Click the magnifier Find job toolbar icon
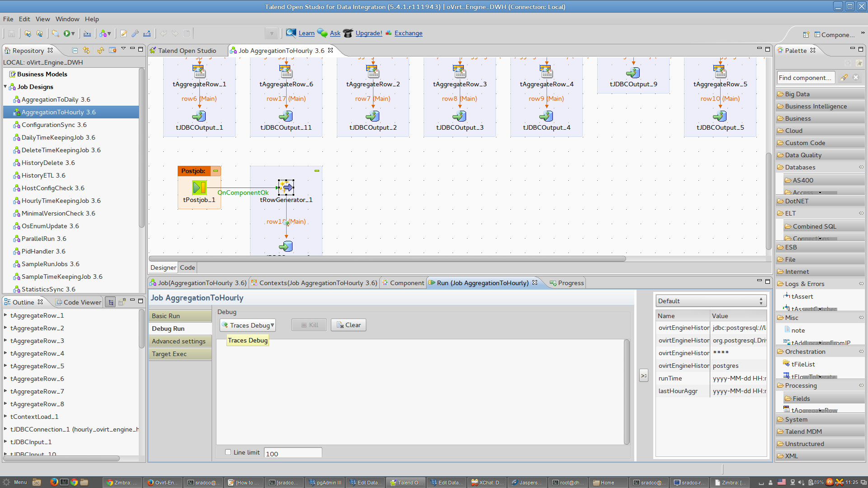 coord(55,33)
